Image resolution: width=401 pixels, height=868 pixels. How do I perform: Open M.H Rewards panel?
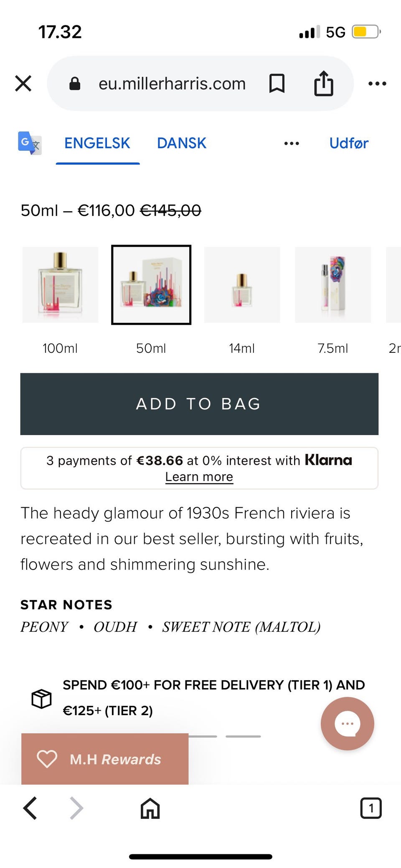[x=105, y=759]
